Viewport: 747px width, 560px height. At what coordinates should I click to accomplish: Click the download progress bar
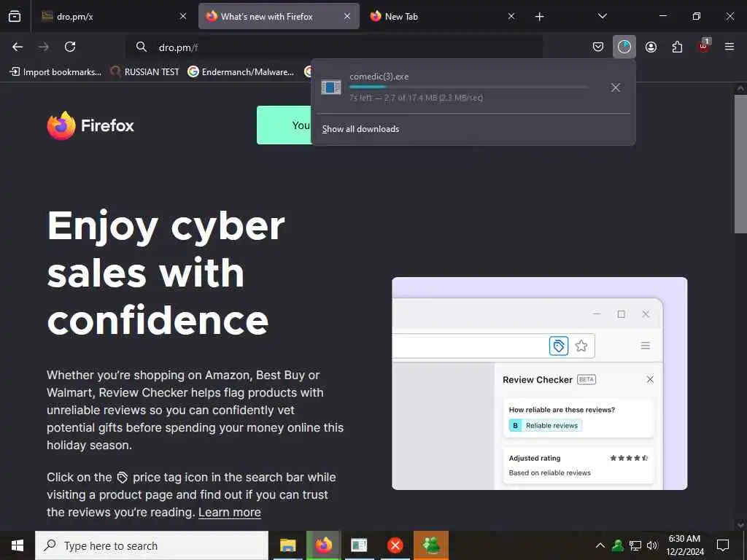pyautogui.click(x=468, y=87)
